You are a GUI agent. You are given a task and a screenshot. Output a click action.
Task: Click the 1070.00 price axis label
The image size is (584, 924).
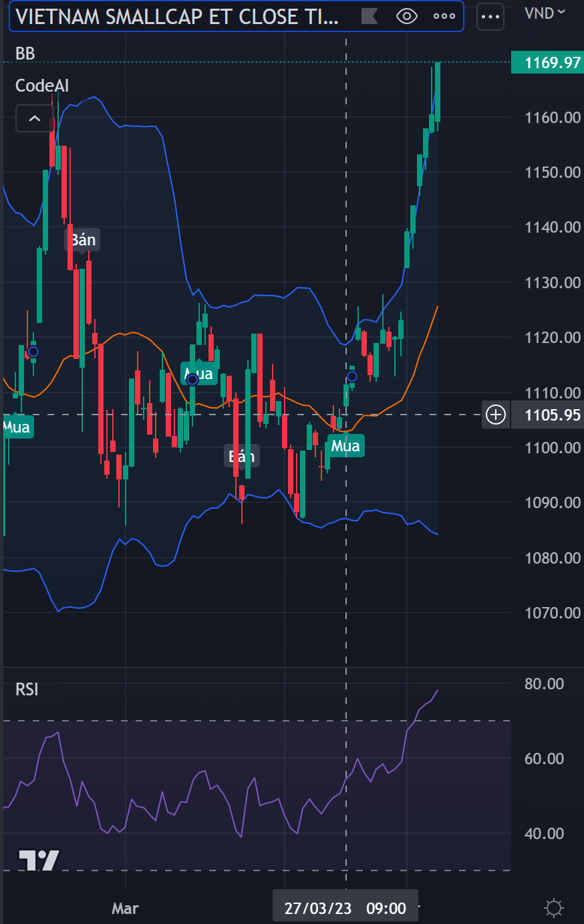pos(553,613)
